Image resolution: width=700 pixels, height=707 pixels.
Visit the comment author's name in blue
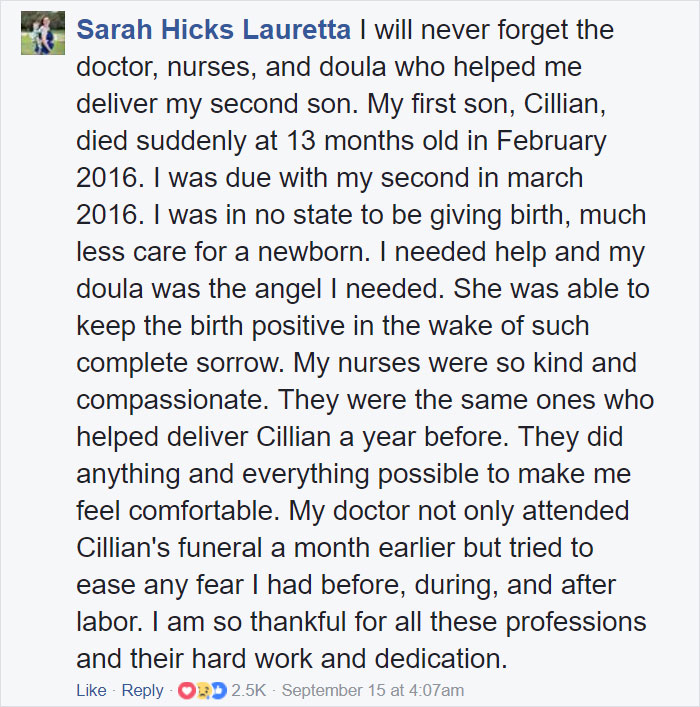[x=213, y=30]
